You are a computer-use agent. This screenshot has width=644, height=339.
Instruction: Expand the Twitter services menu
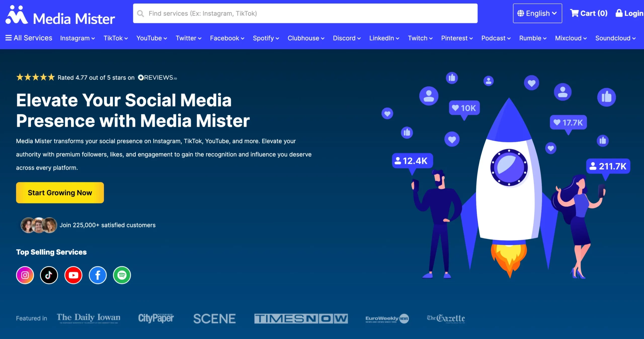click(188, 38)
